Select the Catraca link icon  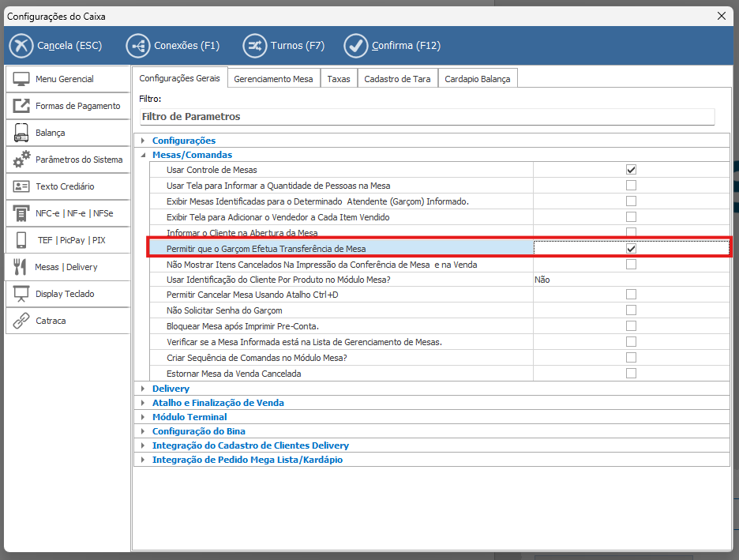[22, 321]
